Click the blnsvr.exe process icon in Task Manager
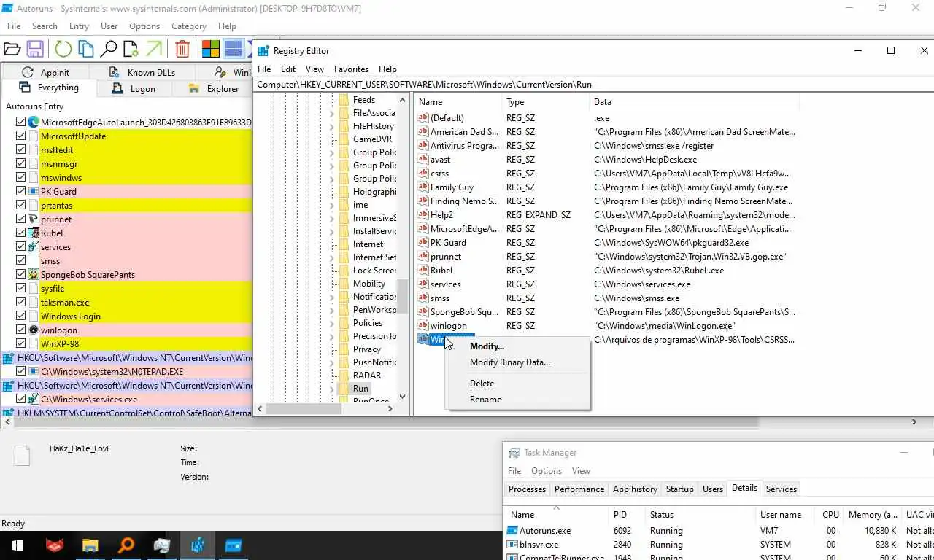This screenshot has height=560, width=934. [x=512, y=545]
